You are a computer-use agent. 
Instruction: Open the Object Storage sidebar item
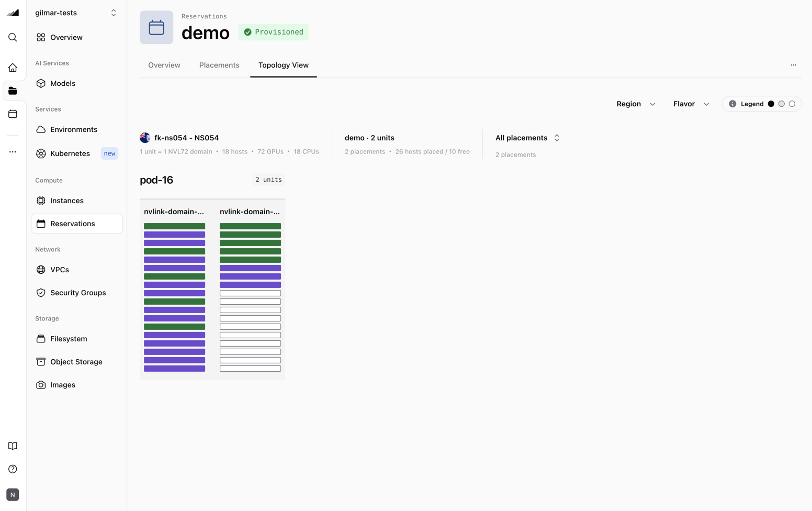point(77,362)
